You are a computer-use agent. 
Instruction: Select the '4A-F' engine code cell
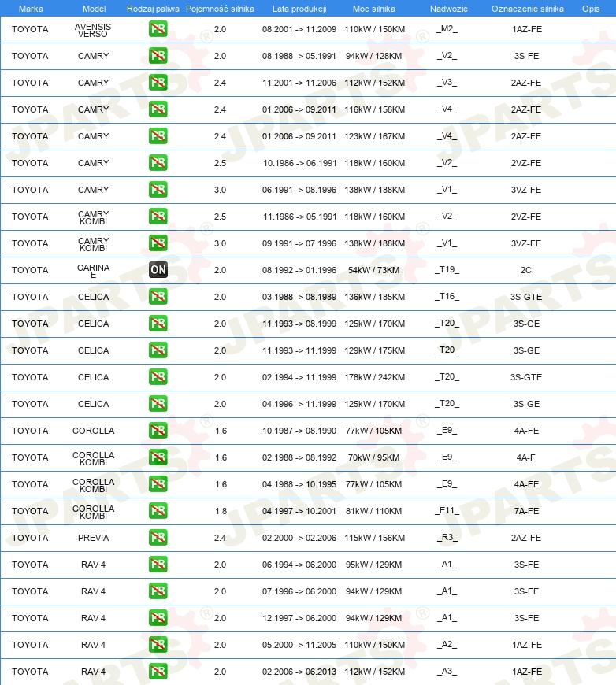click(x=526, y=457)
